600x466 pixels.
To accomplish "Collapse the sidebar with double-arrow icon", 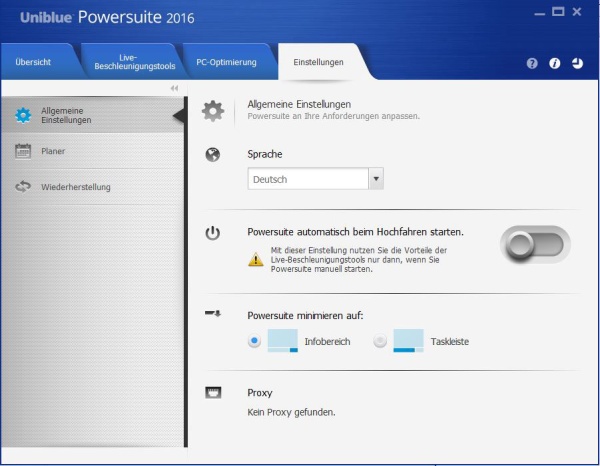I will coord(174,88).
